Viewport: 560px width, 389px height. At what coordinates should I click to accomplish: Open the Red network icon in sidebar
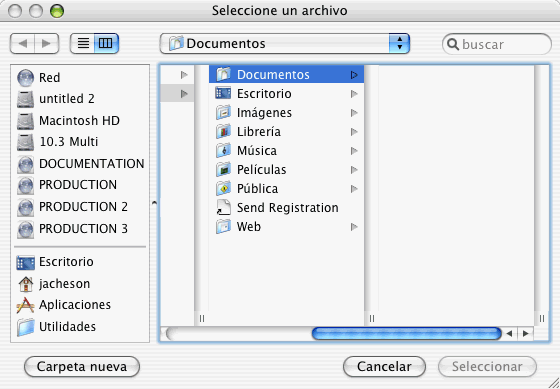(25, 78)
